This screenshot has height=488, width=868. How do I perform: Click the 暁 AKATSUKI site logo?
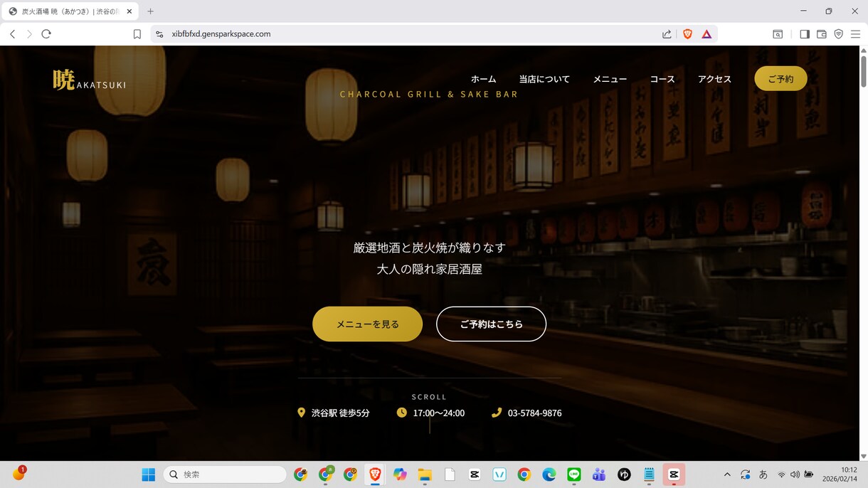(x=89, y=80)
